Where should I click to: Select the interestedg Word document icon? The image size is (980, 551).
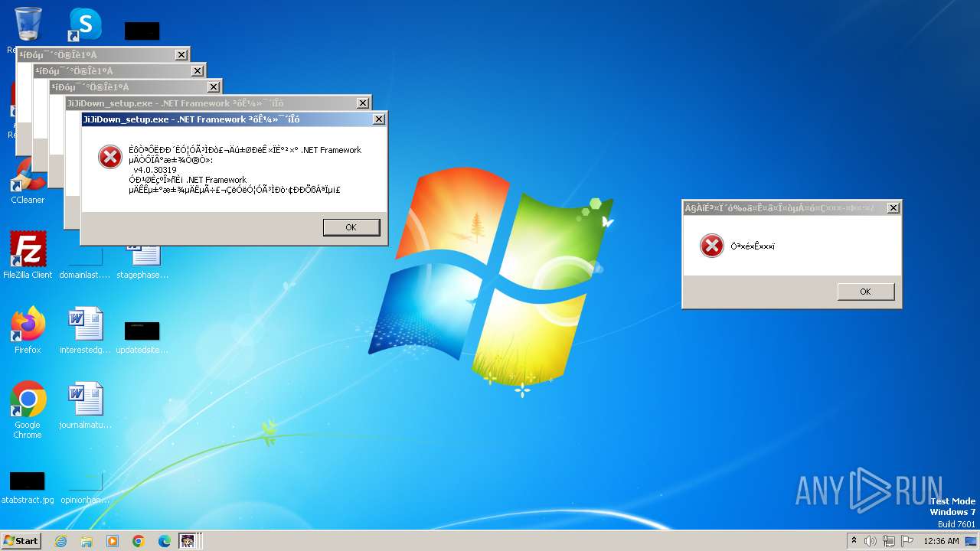point(85,330)
